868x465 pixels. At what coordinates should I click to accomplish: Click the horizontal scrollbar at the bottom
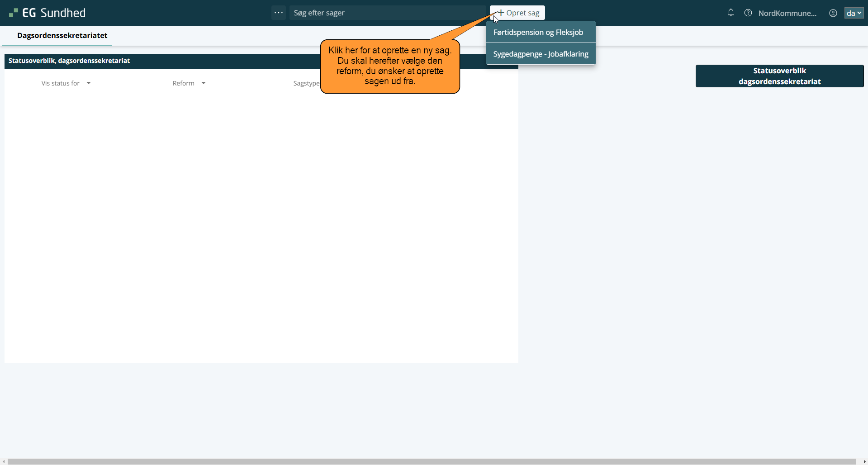[432, 461]
